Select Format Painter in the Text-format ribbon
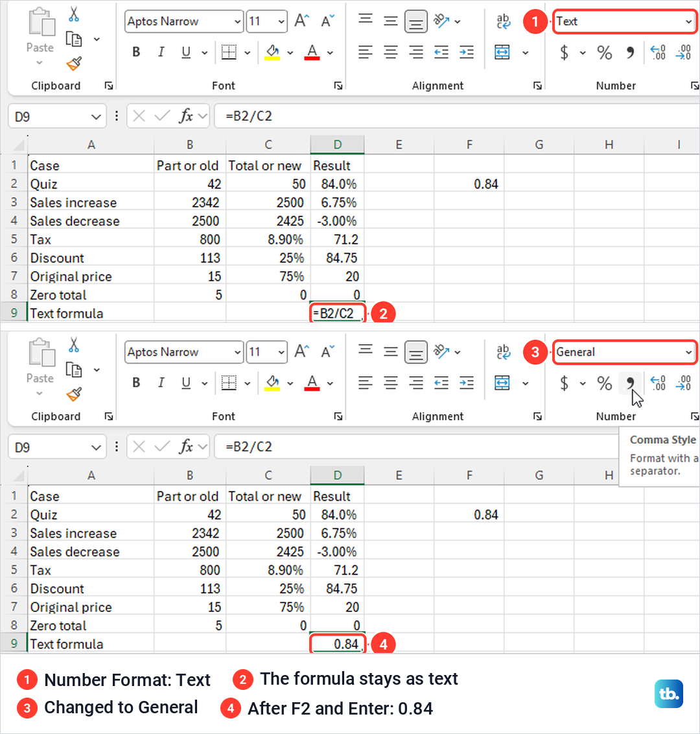This screenshot has width=700, height=734. coord(74,63)
